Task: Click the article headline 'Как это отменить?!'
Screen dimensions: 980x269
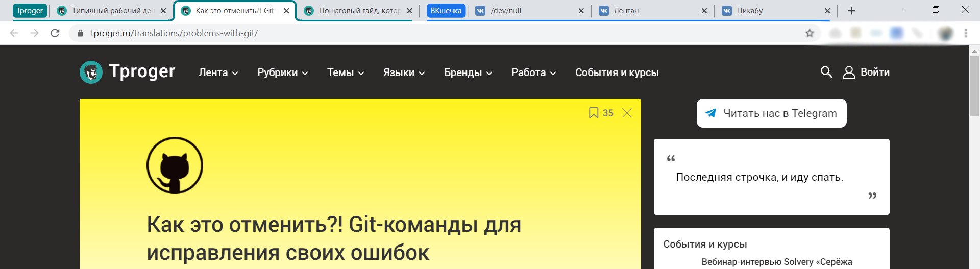Action: [334, 238]
